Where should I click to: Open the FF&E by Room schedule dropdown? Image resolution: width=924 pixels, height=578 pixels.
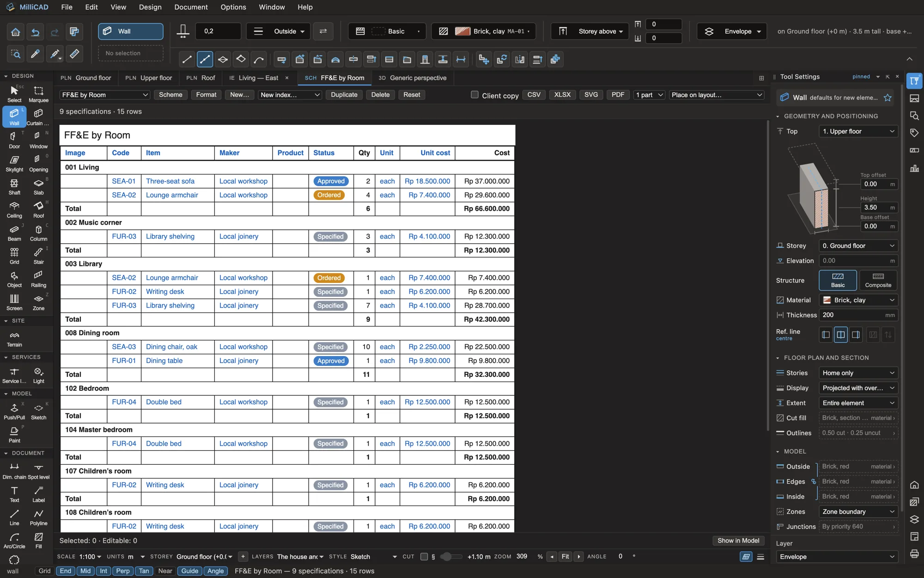click(x=105, y=95)
